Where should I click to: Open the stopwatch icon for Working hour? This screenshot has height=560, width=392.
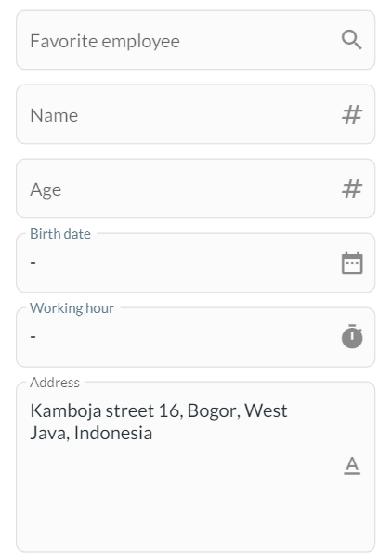(352, 336)
